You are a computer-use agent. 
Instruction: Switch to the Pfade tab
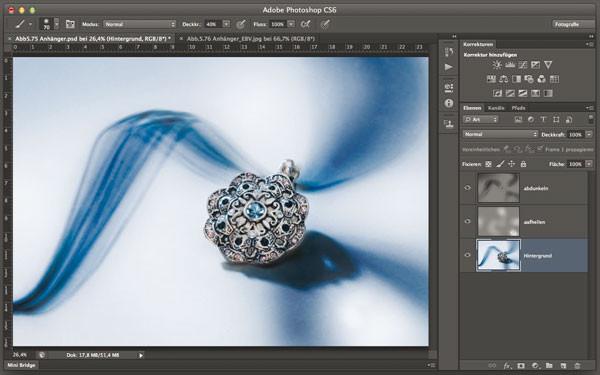518,108
